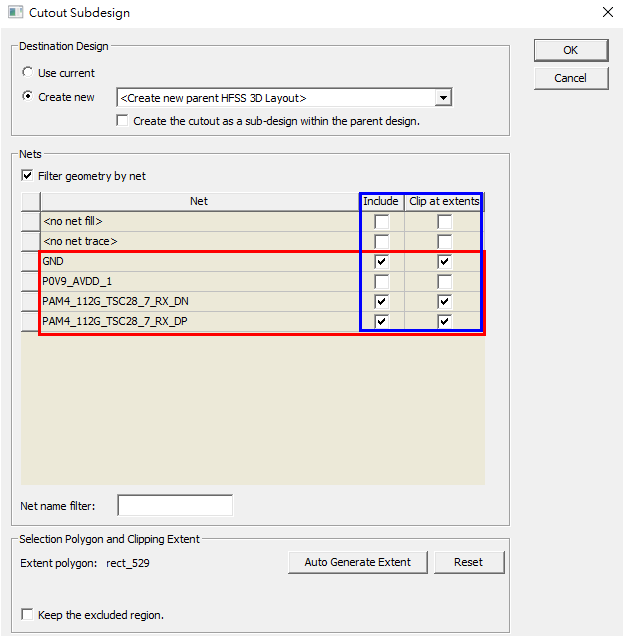
Task: Select the P0V9_AVDD_1 net name cell
Action: [x=199, y=281]
